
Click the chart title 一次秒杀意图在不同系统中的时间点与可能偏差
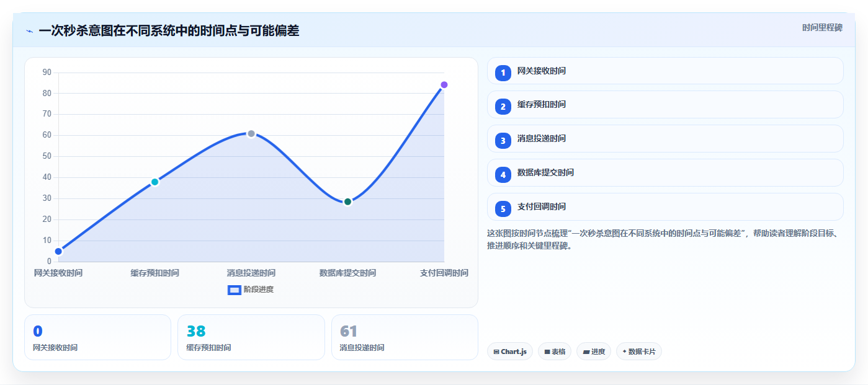tap(169, 30)
